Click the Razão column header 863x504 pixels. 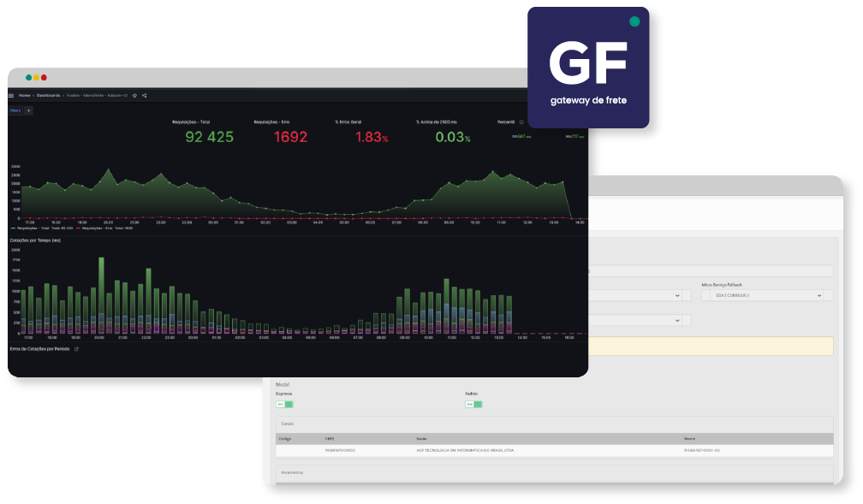(x=421, y=439)
